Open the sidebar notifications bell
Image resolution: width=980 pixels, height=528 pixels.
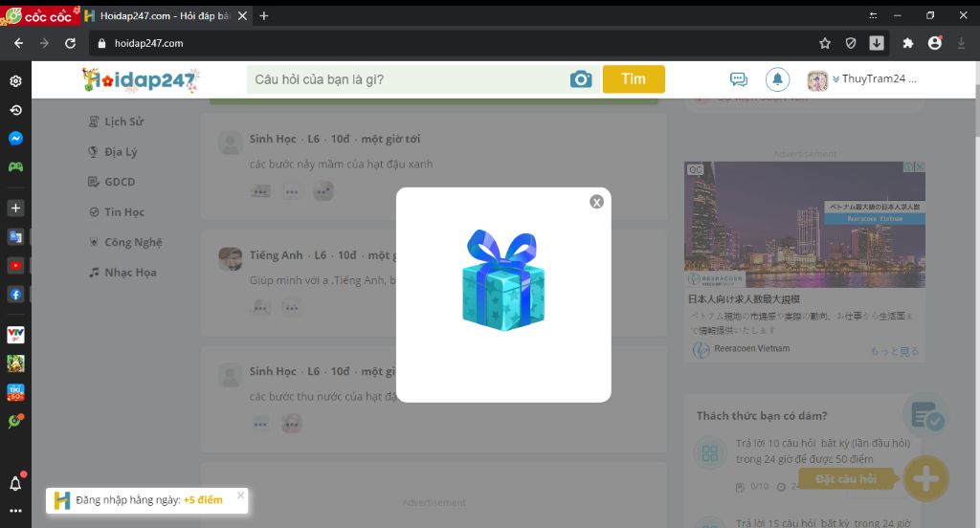click(x=15, y=483)
